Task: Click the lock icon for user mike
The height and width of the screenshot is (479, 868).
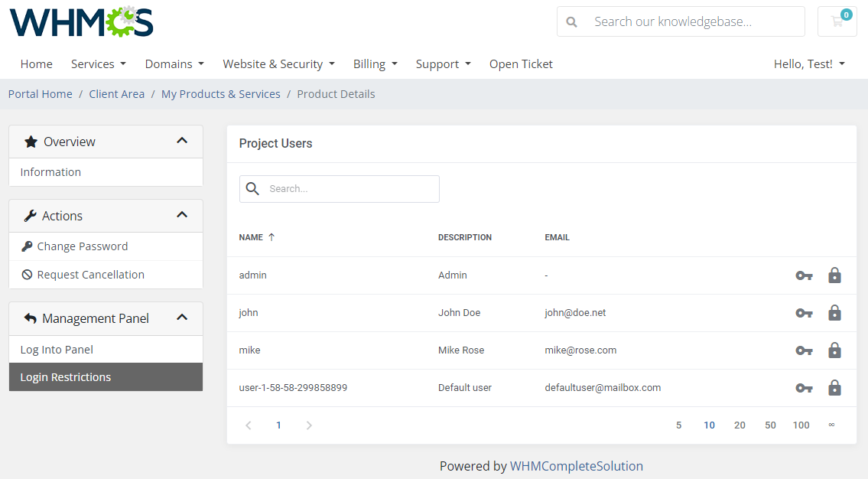Action: tap(834, 350)
